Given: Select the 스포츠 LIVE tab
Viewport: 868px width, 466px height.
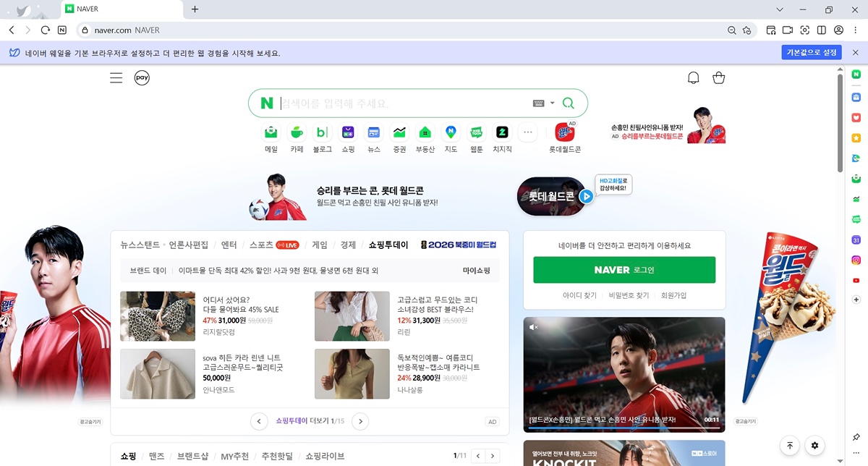Looking at the screenshot, I should click(274, 245).
